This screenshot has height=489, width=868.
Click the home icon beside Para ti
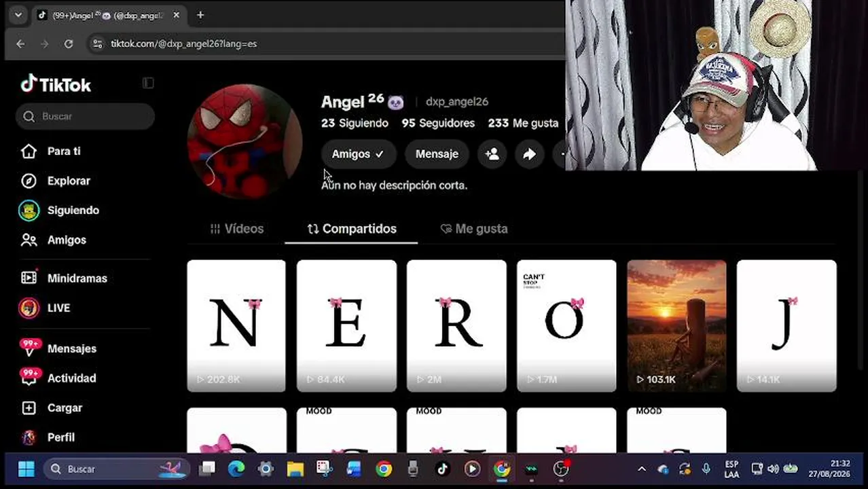tap(29, 151)
